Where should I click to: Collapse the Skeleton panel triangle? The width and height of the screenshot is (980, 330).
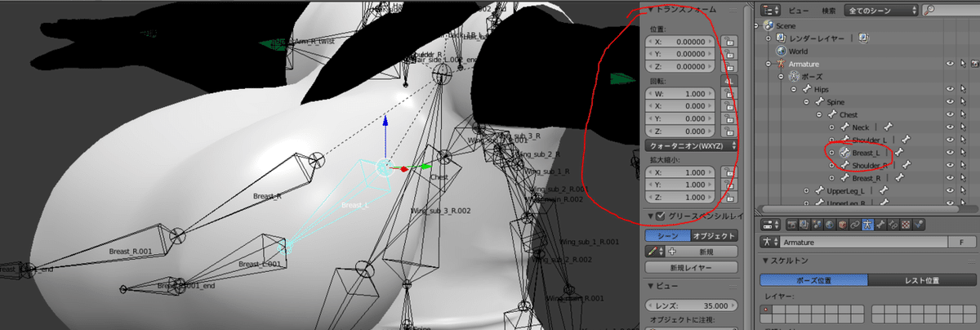[x=766, y=262]
